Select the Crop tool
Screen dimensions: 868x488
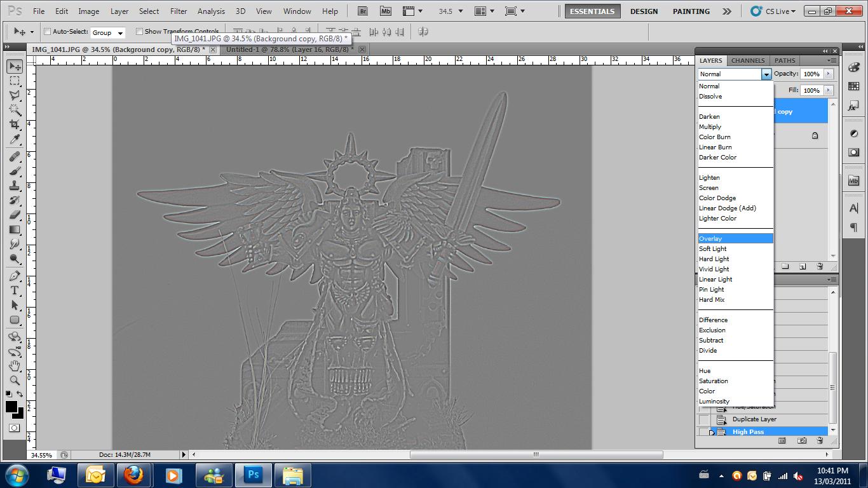click(15, 125)
